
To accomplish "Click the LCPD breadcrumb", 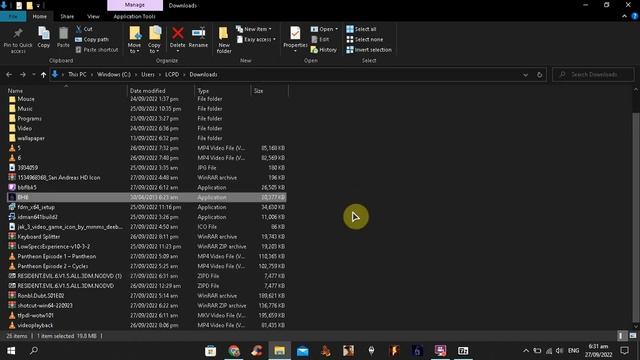I will [x=172, y=75].
